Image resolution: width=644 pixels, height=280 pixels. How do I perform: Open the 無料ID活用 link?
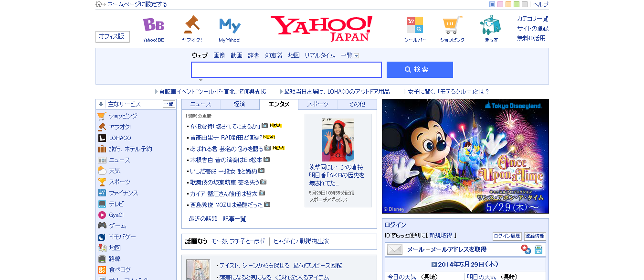(531, 38)
